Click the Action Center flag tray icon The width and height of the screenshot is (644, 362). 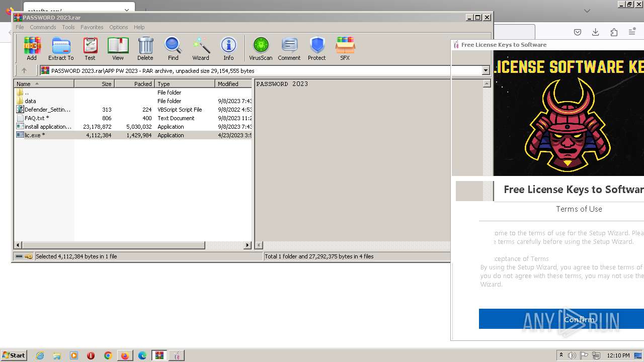pyautogui.click(x=585, y=355)
